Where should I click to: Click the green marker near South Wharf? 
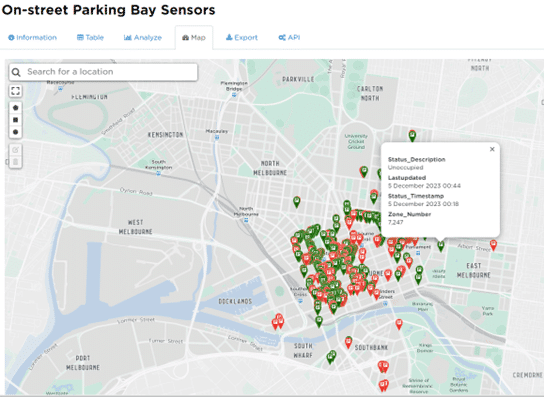[x=331, y=357]
